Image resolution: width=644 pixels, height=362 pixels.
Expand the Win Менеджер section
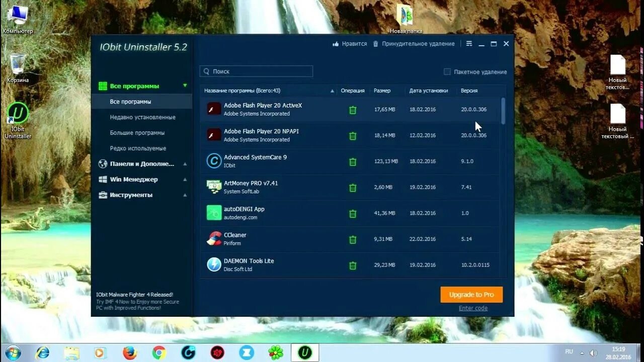(x=185, y=179)
